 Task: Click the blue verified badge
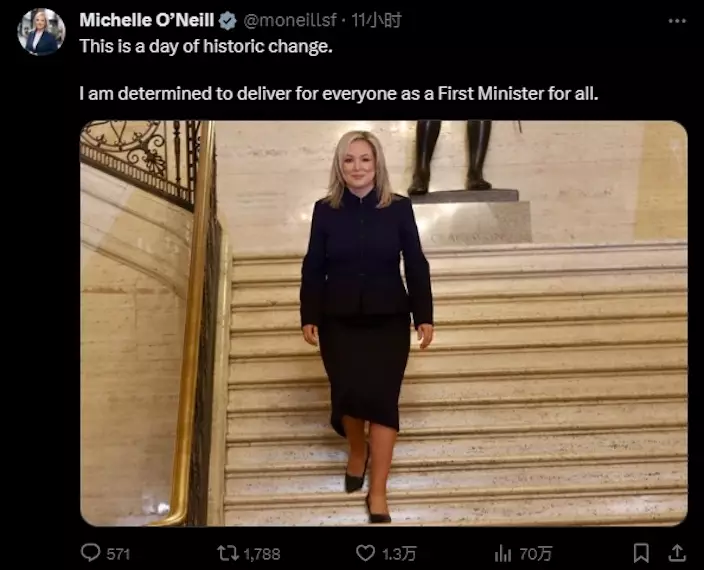point(229,20)
